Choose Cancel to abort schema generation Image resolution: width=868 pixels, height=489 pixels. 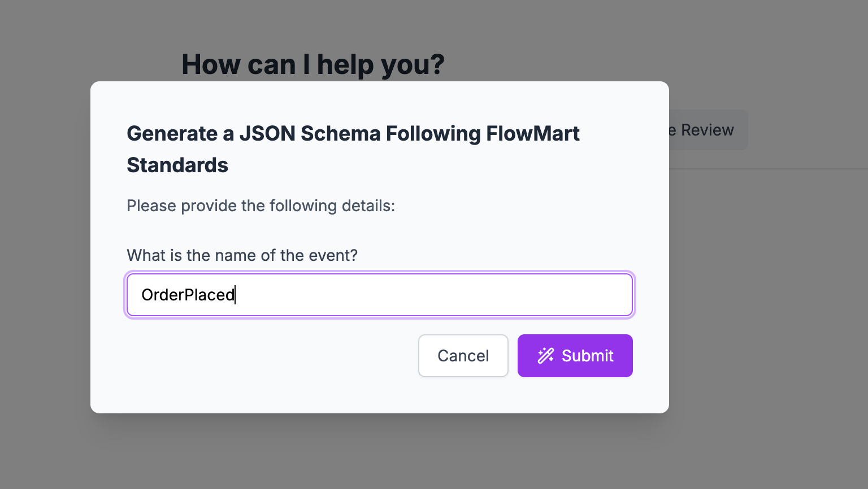pyautogui.click(x=463, y=356)
